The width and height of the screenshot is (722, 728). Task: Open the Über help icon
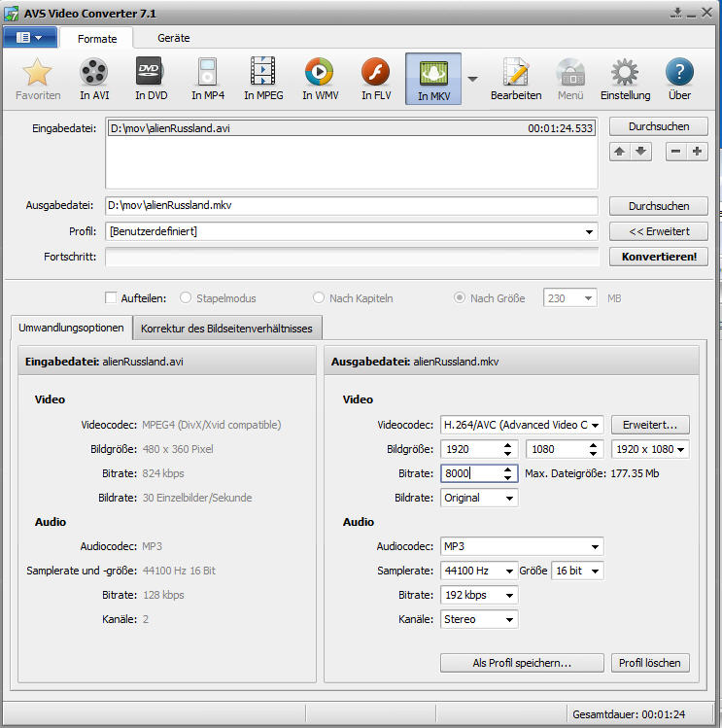tap(679, 79)
